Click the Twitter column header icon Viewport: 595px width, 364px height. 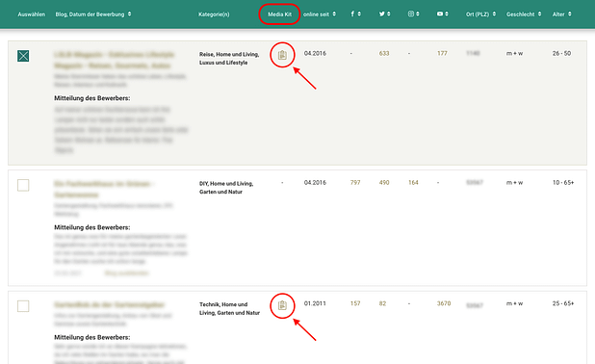point(381,13)
